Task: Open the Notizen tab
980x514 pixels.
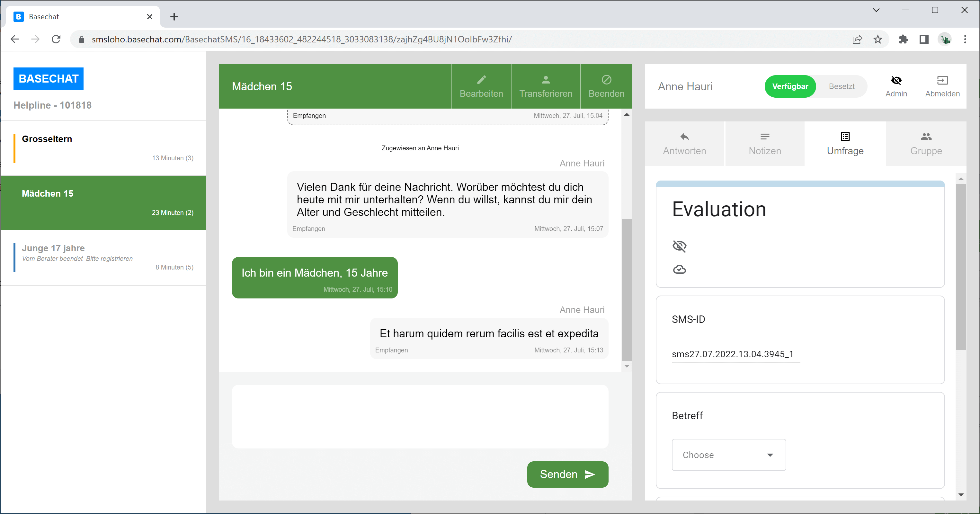Action: pyautogui.click(x=764, y=144)
